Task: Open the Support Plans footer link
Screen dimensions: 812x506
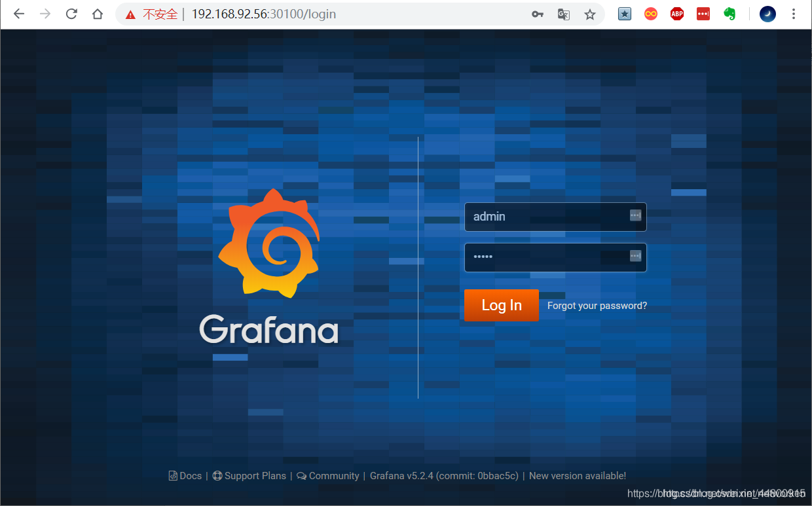Action: tap(249, 476)
